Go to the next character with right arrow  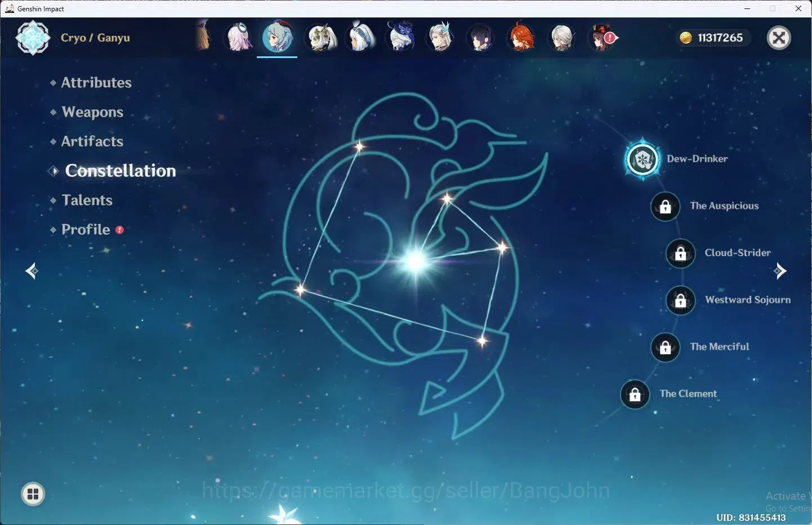[780, 271]
